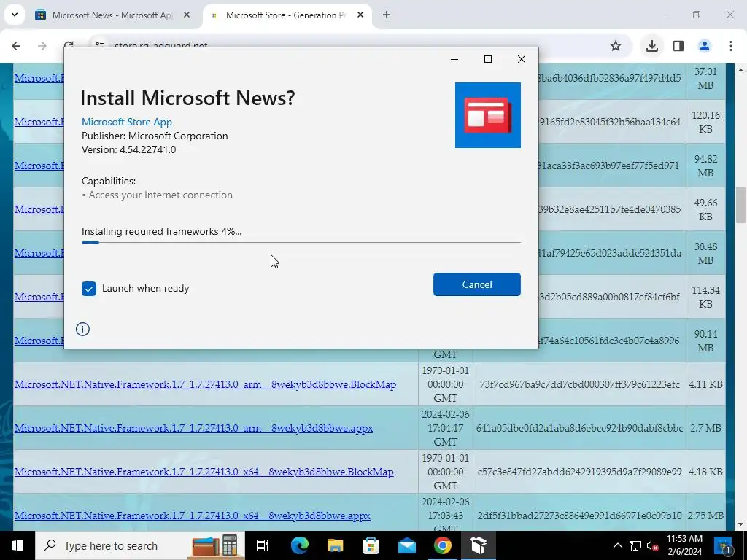Image resolution: width=747 pixels, height=560 pixels.
Task: Open network status tray icon
Action: pyautogui.click(x=635, y=545)
